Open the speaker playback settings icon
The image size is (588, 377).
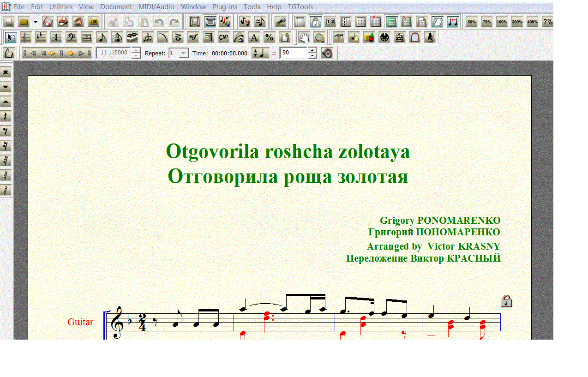(x=327, y=53)
